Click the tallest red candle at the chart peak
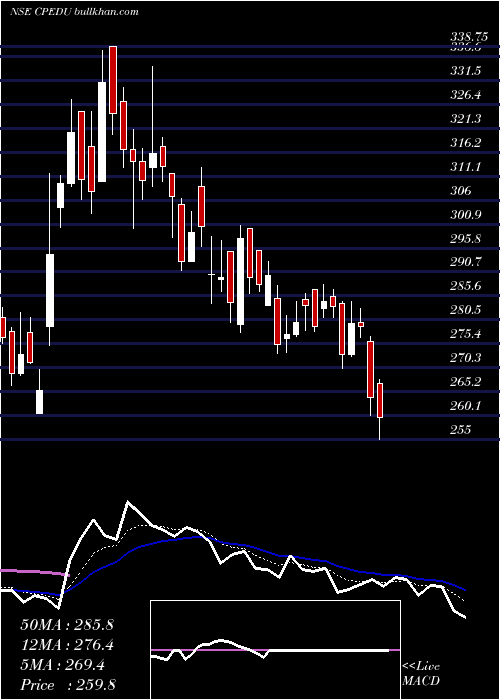The width and height of the screenshot is (500, 700). click(113, 80)
